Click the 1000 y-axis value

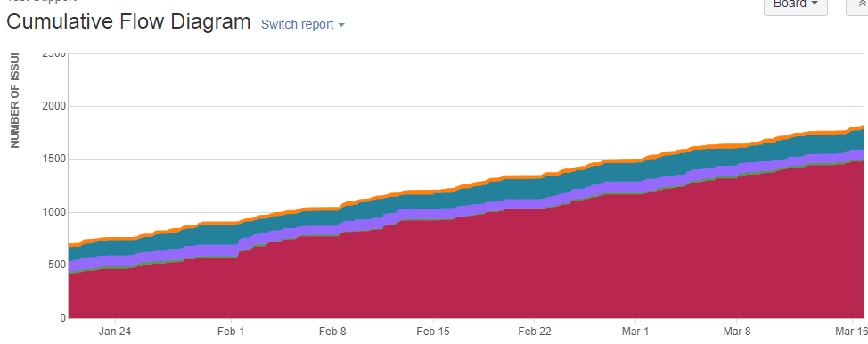pos(53,212)
